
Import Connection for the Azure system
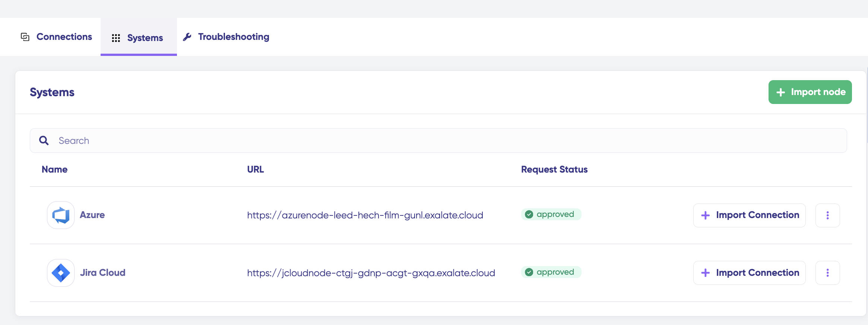[x=749, y=215]
